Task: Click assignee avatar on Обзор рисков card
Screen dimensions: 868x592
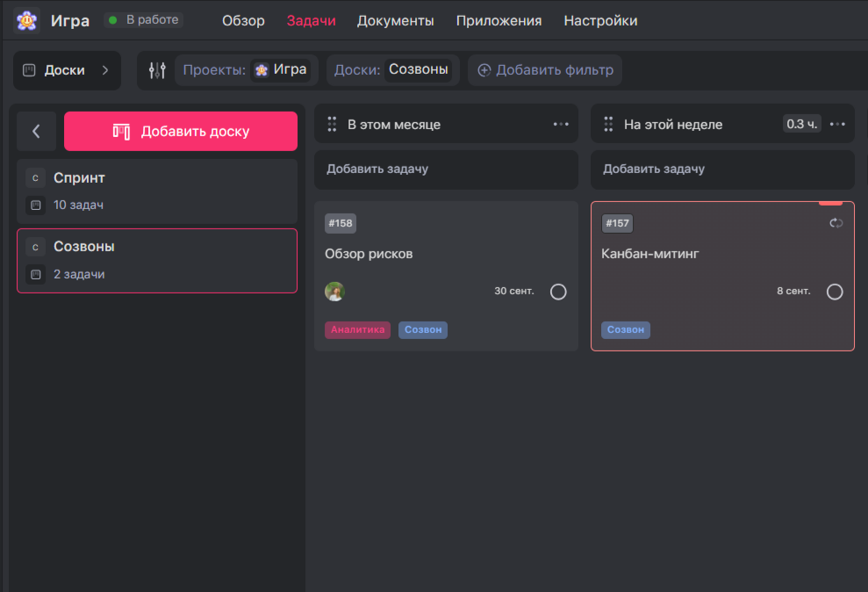Action: [x=334, y=292]
